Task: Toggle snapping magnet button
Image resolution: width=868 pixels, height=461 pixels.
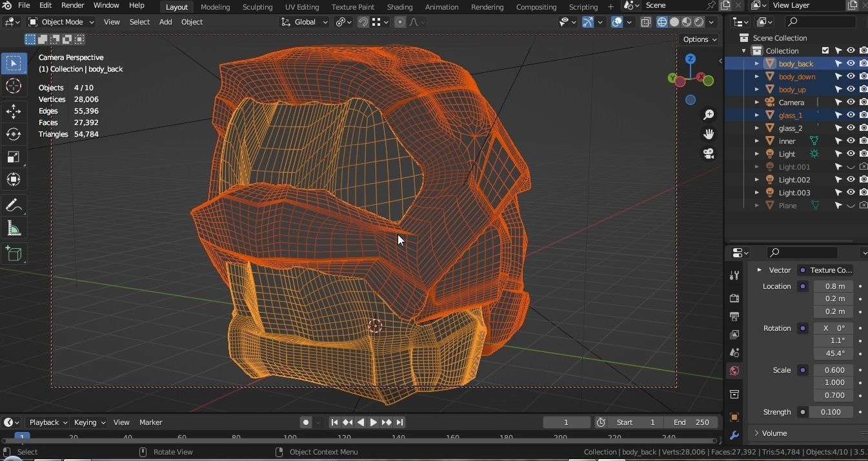Action: tap(363, 22)
